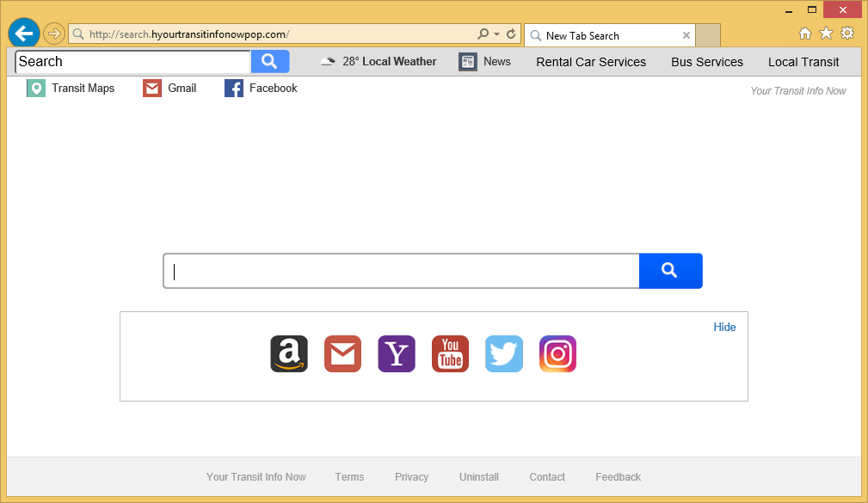Open footer Your Transit Info Now link
Image resolution: width=868 pixels, height=503 pixels.
(x=255, y=477)
